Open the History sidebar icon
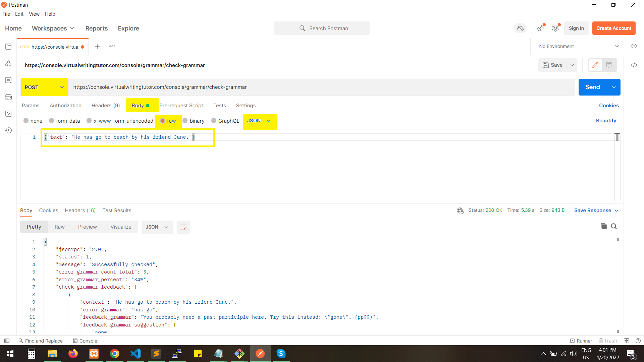The width and height of the screenshot is (644, 362). pyautogui.click(x=8, y=130)
